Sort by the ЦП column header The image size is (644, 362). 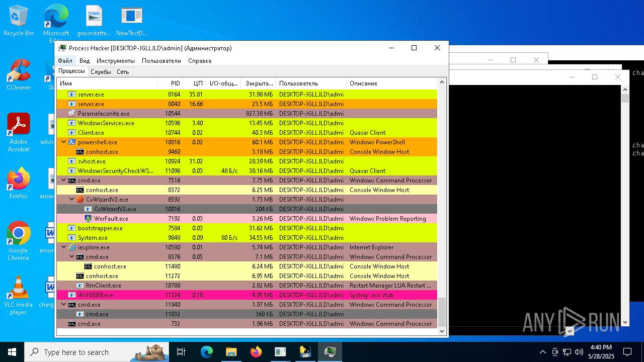tap(194, 83)
